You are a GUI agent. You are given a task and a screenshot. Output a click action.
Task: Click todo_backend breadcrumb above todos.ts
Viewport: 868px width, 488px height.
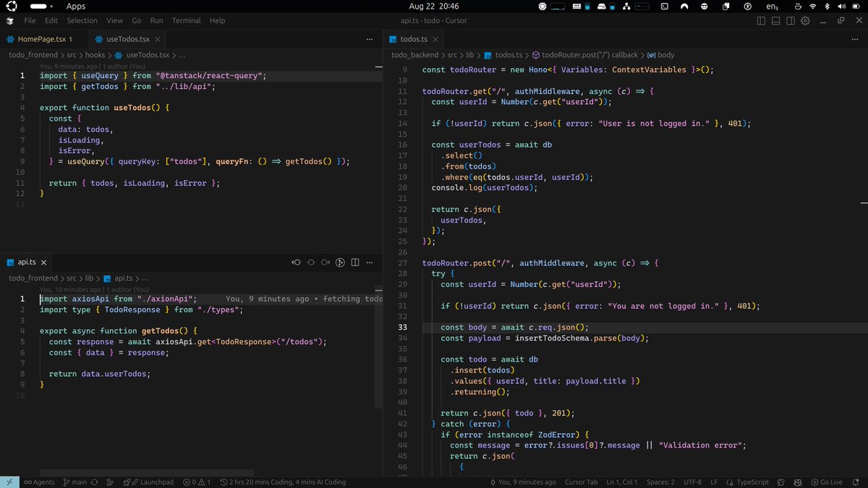pos(414,55)
